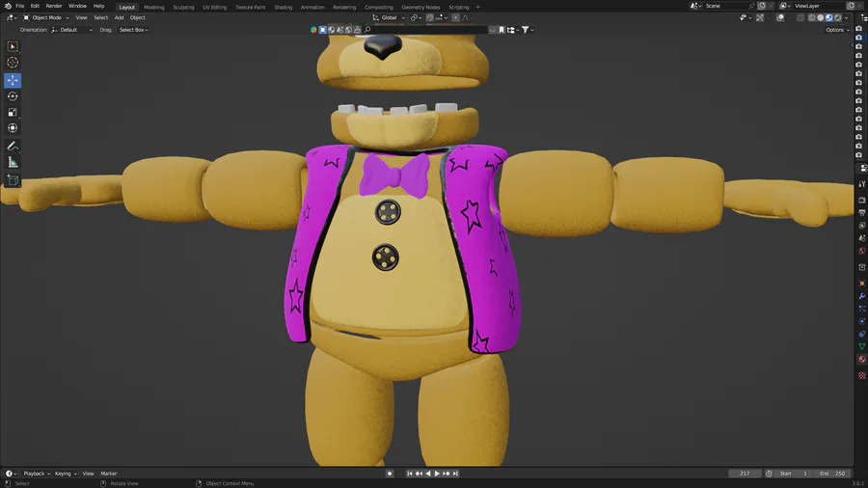Select the Select Box tool in the left toolbar
868x488 pixels.
[x=13, y=46]
